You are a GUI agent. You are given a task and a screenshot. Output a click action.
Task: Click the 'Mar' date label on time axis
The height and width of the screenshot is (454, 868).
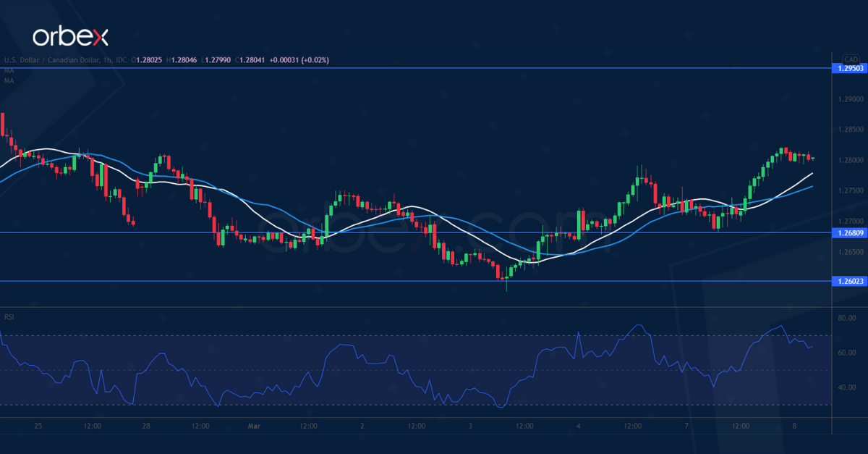pos(254,426)
